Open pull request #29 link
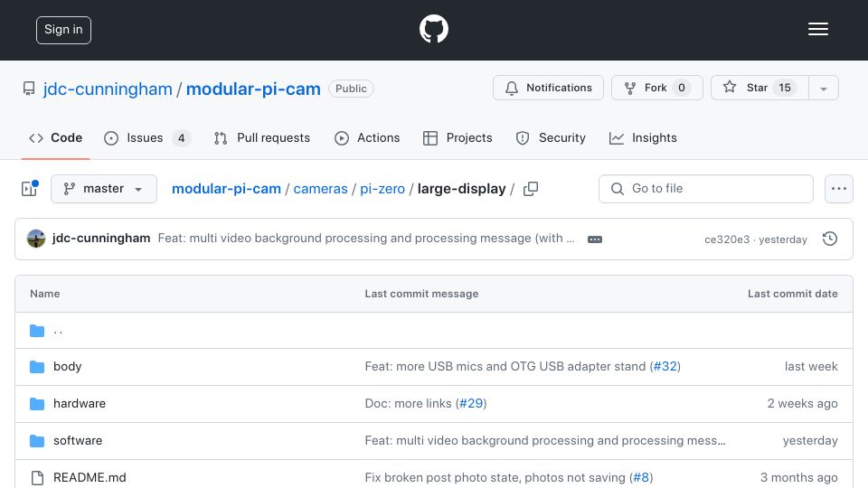The height and width of the screenshot is (488, 868). tap(471, 403)
